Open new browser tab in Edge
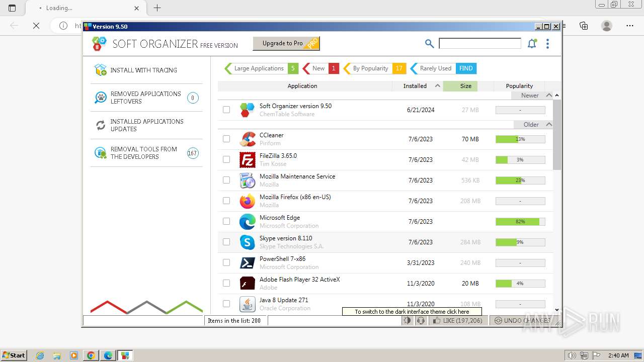 [x=157, y=8]
